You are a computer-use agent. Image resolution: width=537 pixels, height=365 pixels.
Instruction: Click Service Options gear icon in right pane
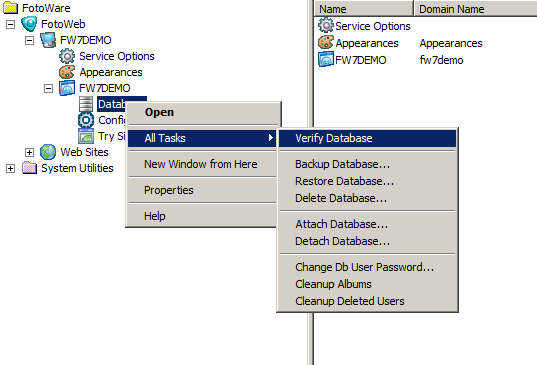[x=325, y=25]
